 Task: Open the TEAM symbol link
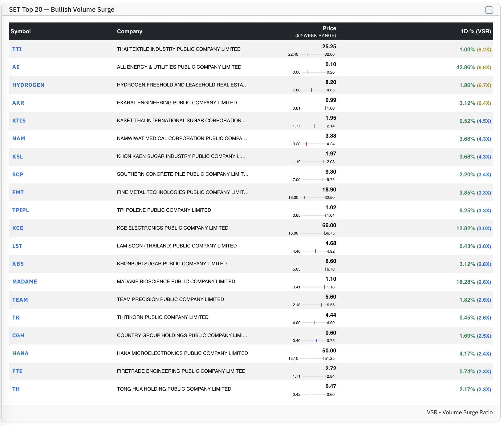coord(20,300)
